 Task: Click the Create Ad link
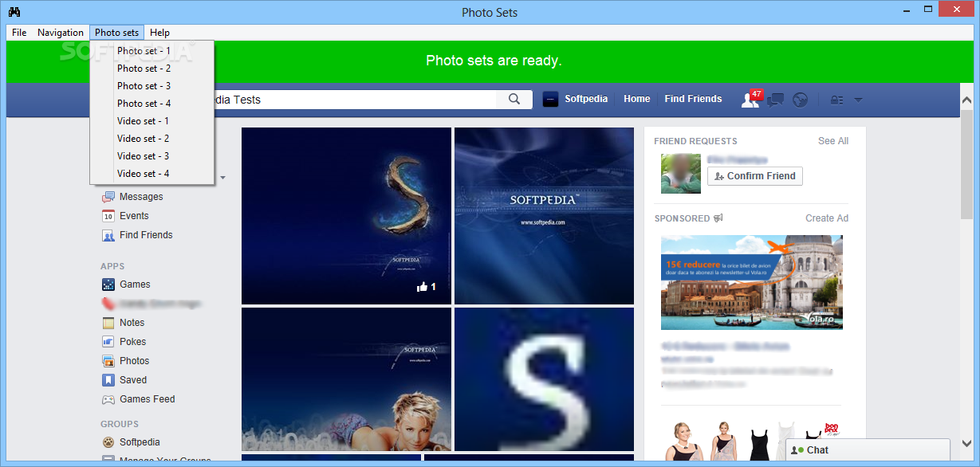[x=827, y=218]
